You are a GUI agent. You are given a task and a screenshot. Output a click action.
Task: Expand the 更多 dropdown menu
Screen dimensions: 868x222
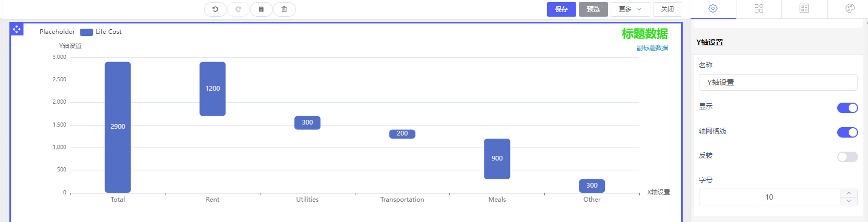tap(630, 9)
